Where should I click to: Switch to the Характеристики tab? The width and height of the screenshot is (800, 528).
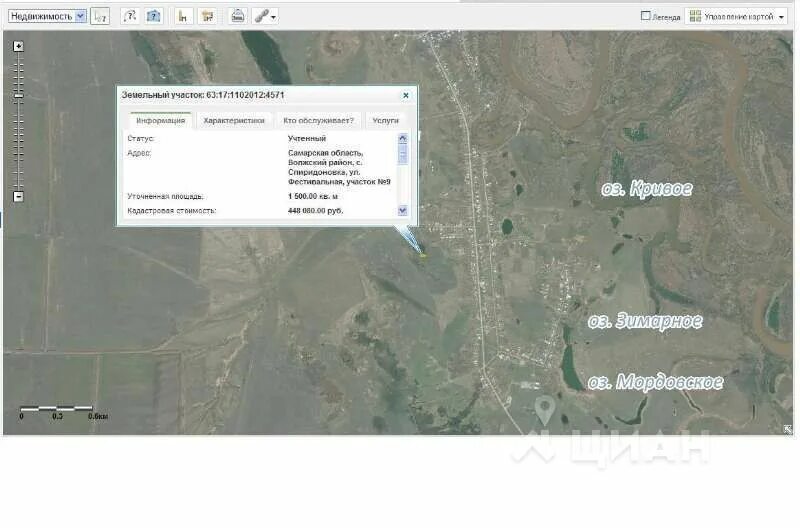coord(234,120)
